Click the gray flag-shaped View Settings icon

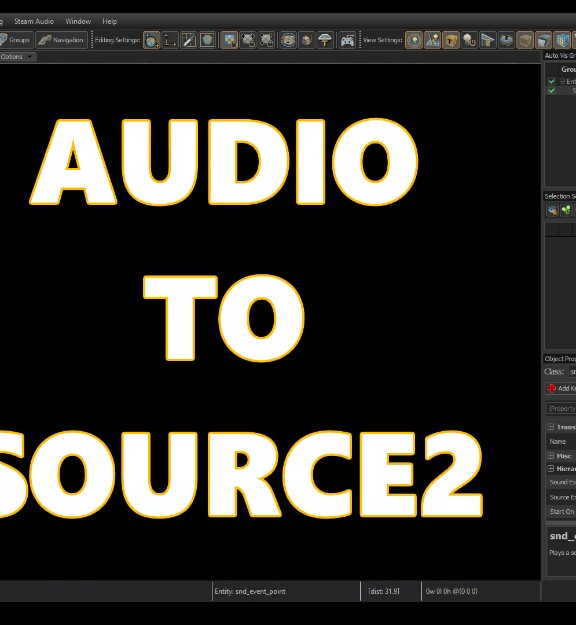488,40
